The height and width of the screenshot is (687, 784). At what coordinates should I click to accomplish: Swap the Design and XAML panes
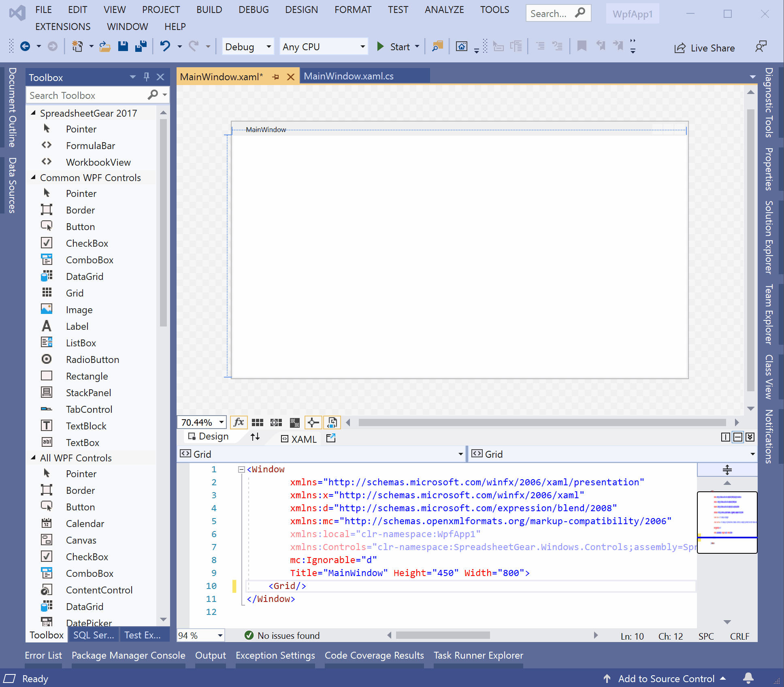point(255,437)
